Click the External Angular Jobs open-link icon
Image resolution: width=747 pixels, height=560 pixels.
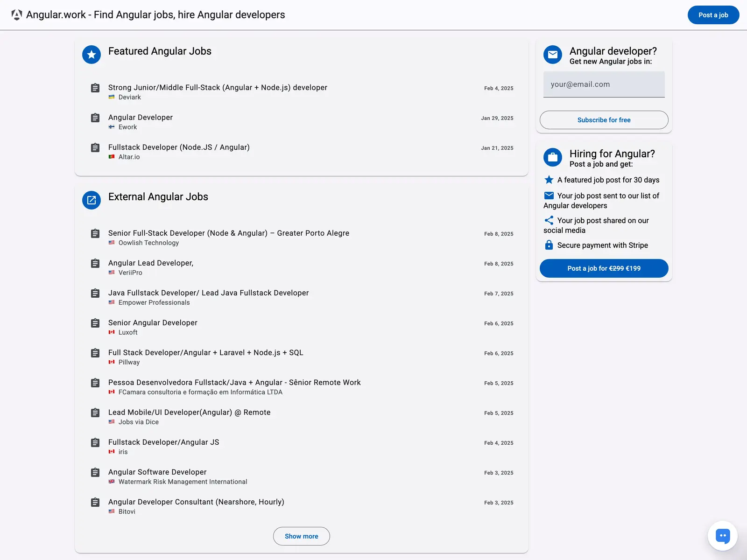click(x=92, y=200)
